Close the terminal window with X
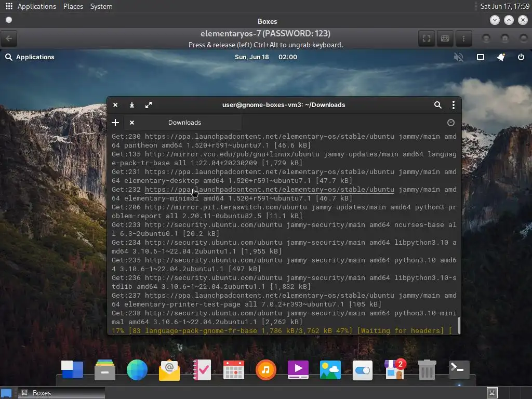532x399 pixels. (115, 105)
